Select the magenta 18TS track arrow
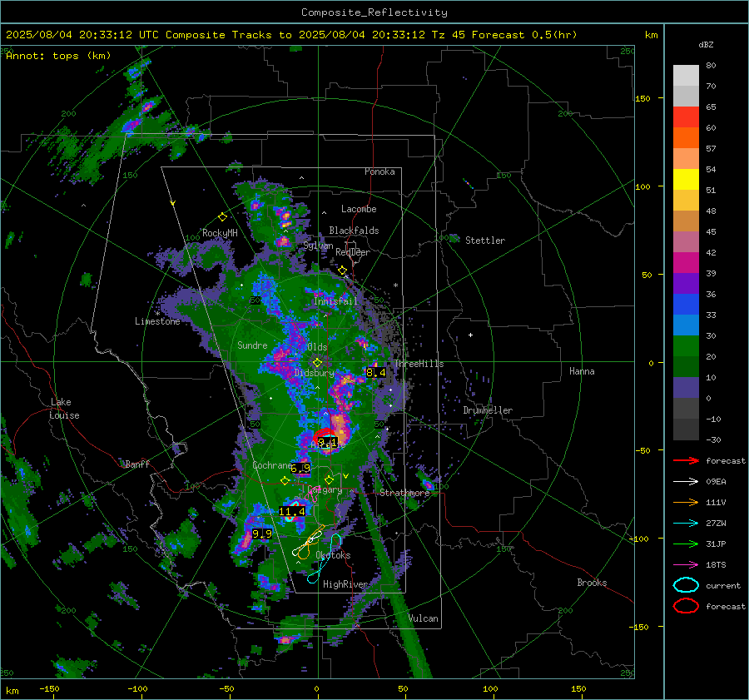Image resolution: width=749 pixels, height=700 pixels. (686, 565)
